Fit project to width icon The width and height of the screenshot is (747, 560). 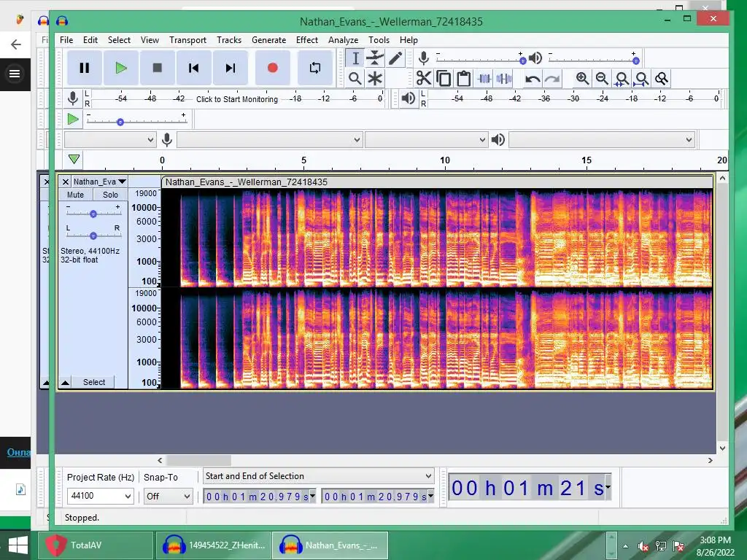point(642,79)
